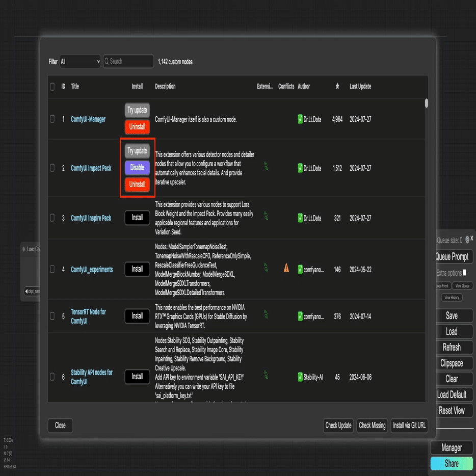
Task: Open the Stability API nodes for ComfyUI link
Action: click(92, 377)
